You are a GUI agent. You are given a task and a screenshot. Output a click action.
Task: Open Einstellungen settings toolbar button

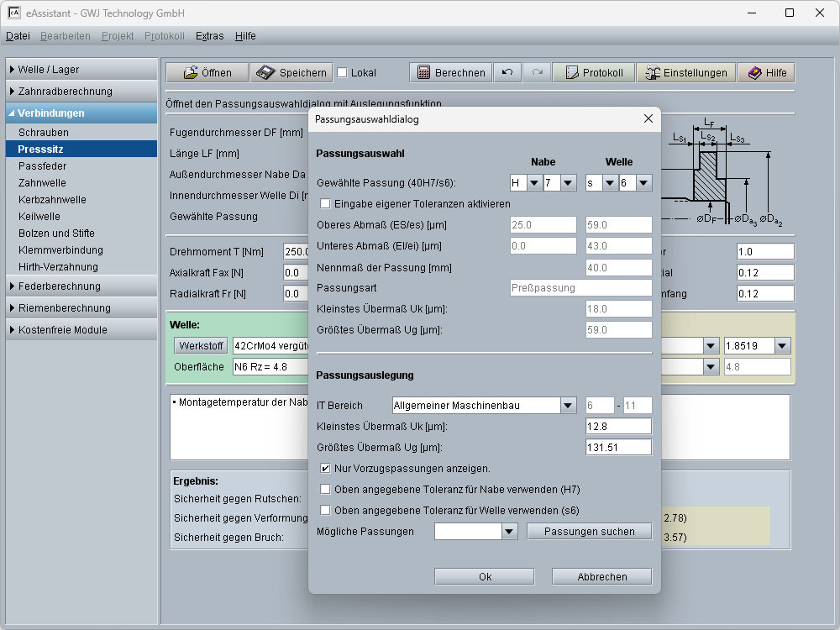tap(685, 73)
